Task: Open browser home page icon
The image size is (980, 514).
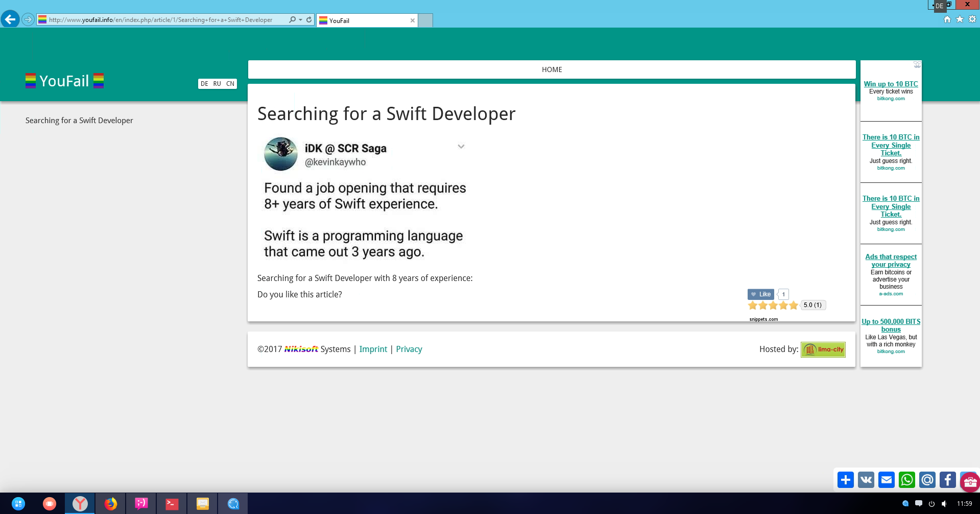Action: pos(947,19)
